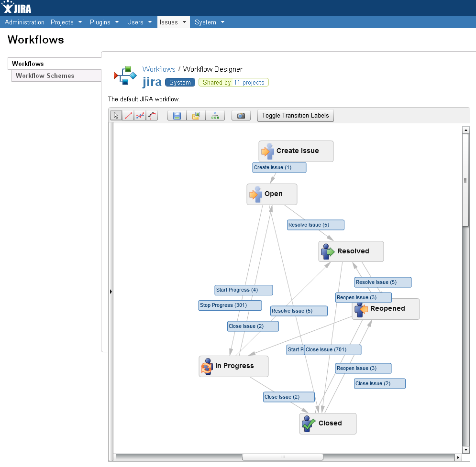Toggle Transition Labels on the diagram
Viewport: 476px width, 467px height.
[x=295, y=116]
